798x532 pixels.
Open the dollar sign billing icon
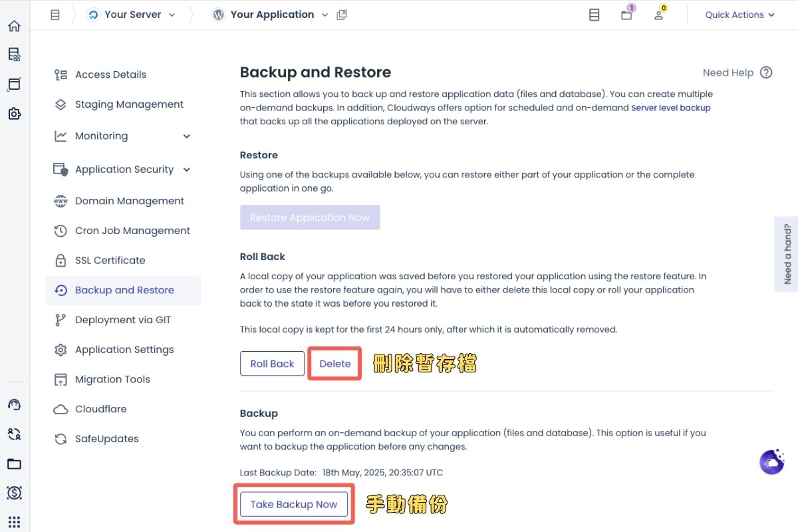coord(14,493)
